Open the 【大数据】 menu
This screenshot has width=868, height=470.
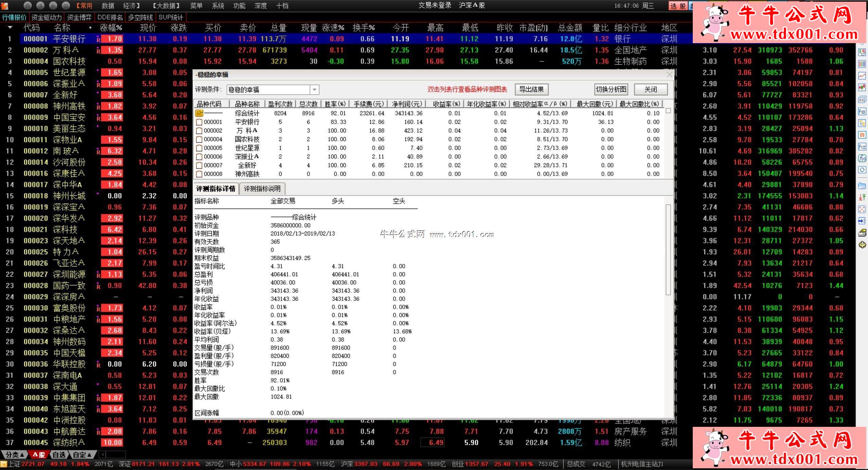tap(165, 6)
